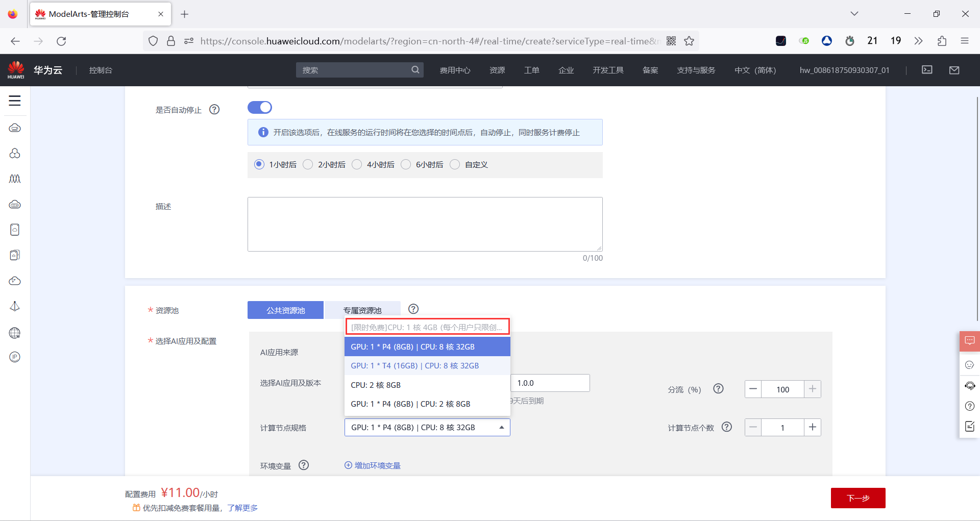
Task: Open the left sidebar hamburger menu
Action: [15, 101]
